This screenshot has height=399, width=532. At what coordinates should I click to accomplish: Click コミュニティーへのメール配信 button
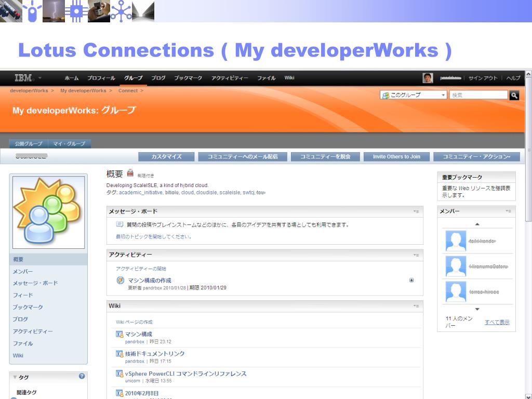[243, 157]
